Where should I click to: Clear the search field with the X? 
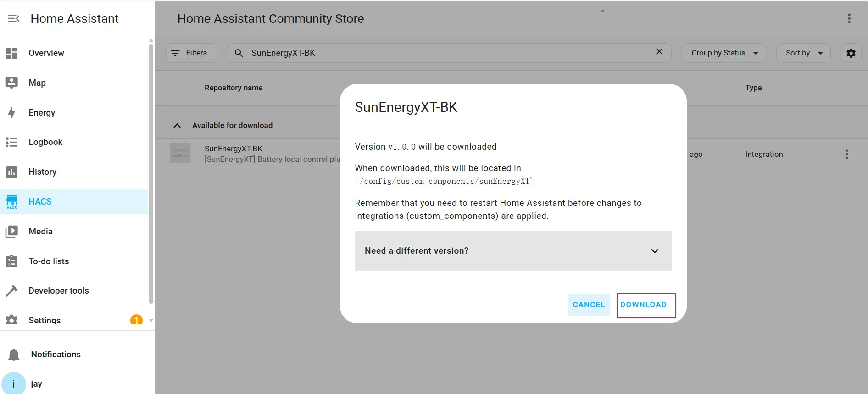(x=659, y=52)
